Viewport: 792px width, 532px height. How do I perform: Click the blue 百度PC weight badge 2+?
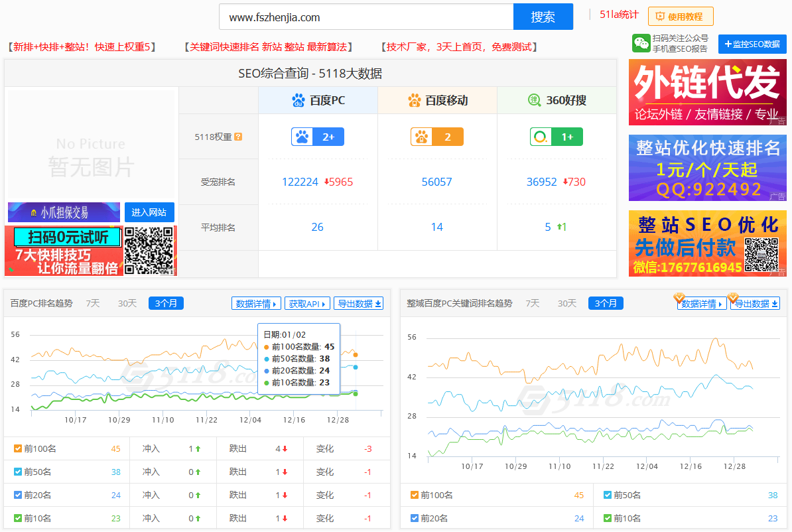(318, 137)
